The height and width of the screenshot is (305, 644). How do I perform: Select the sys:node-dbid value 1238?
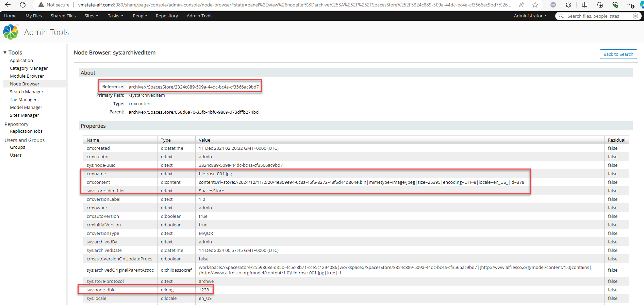click(204, 290)
